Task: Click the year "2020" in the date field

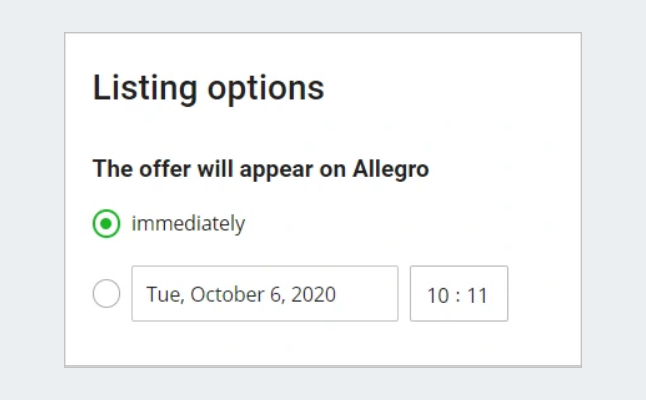Action: [314, 295]
